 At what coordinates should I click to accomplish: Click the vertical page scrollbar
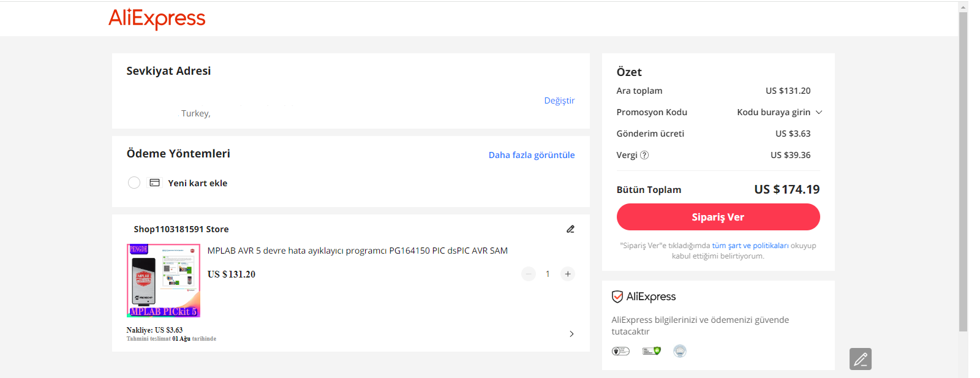(963, 172)
